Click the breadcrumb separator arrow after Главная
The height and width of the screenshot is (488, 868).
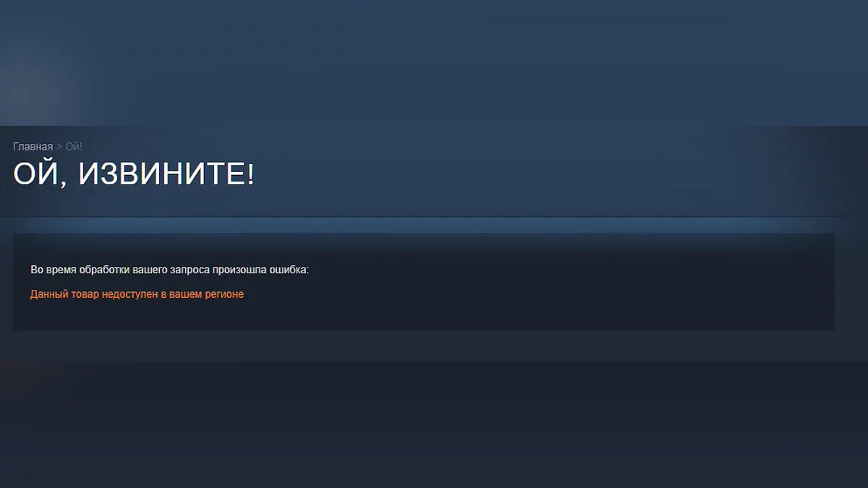[59, 147]
